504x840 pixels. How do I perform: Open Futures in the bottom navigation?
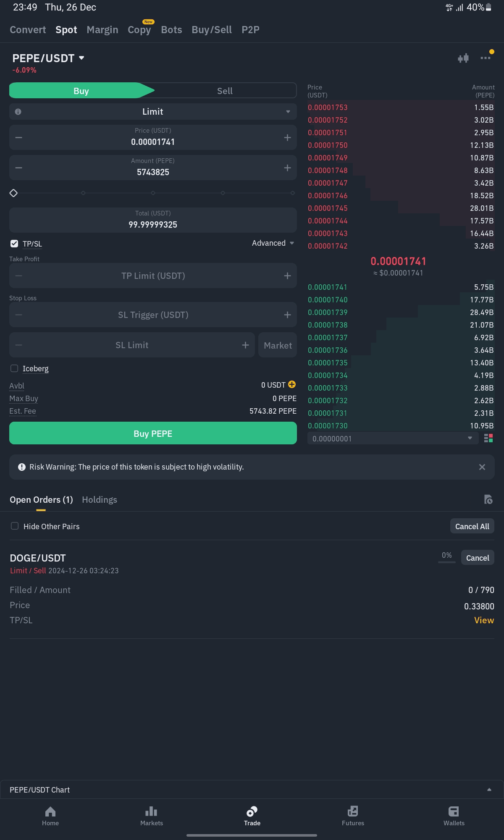click(x=353, y=816)
